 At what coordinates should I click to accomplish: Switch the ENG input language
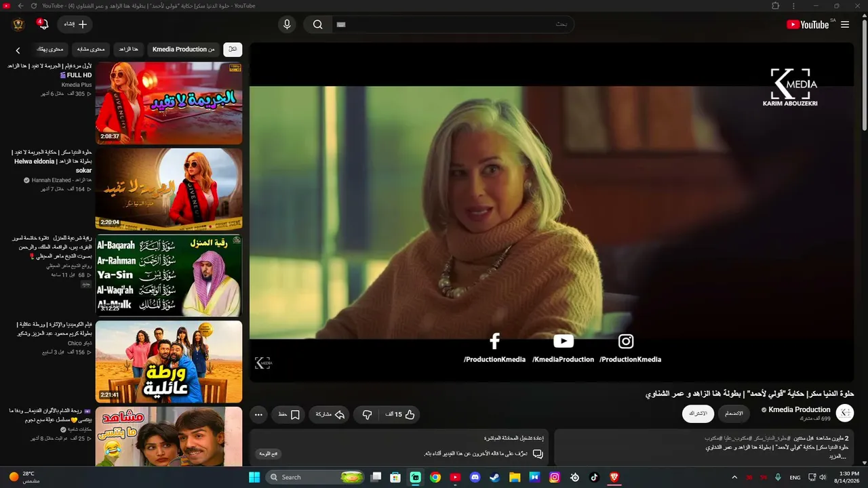click(x=795, y=477)
